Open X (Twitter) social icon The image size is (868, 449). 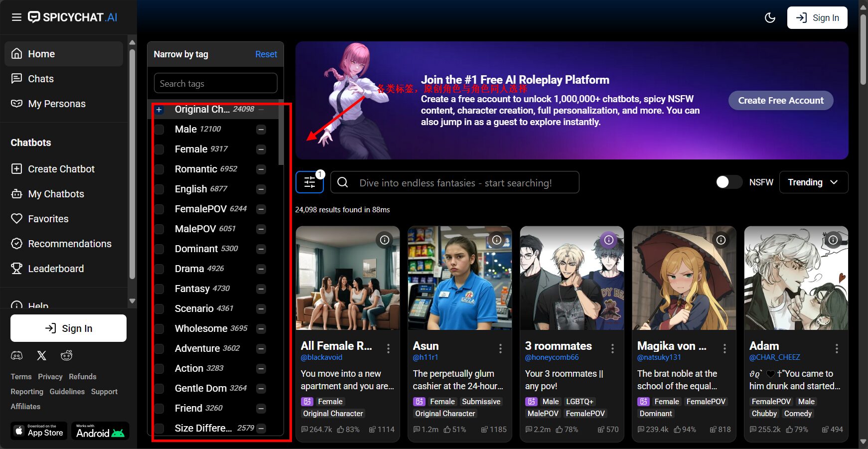pos(42,355)
